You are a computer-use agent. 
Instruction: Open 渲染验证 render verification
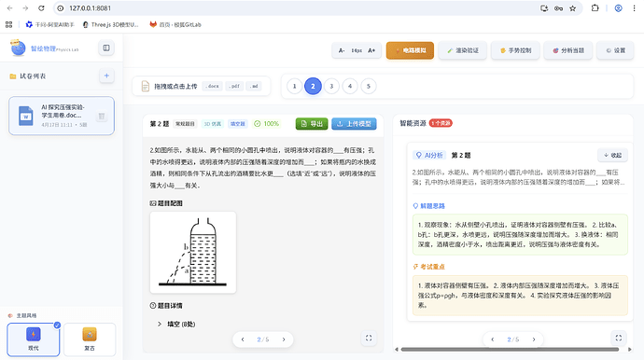462,50
